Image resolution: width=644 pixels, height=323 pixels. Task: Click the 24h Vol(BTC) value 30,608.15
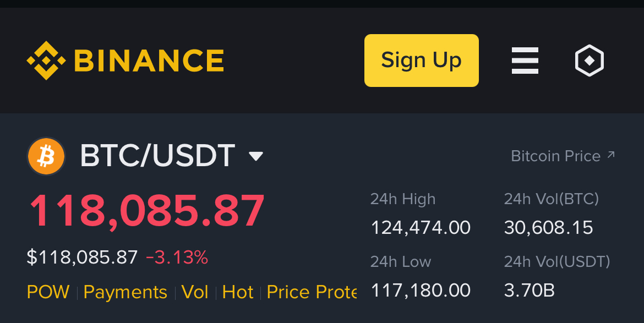(x=548, y=227)
